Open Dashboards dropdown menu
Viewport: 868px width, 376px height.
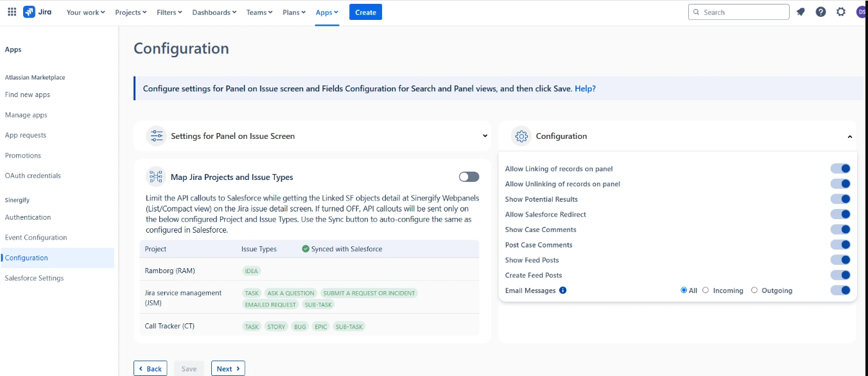pos(214,12)
